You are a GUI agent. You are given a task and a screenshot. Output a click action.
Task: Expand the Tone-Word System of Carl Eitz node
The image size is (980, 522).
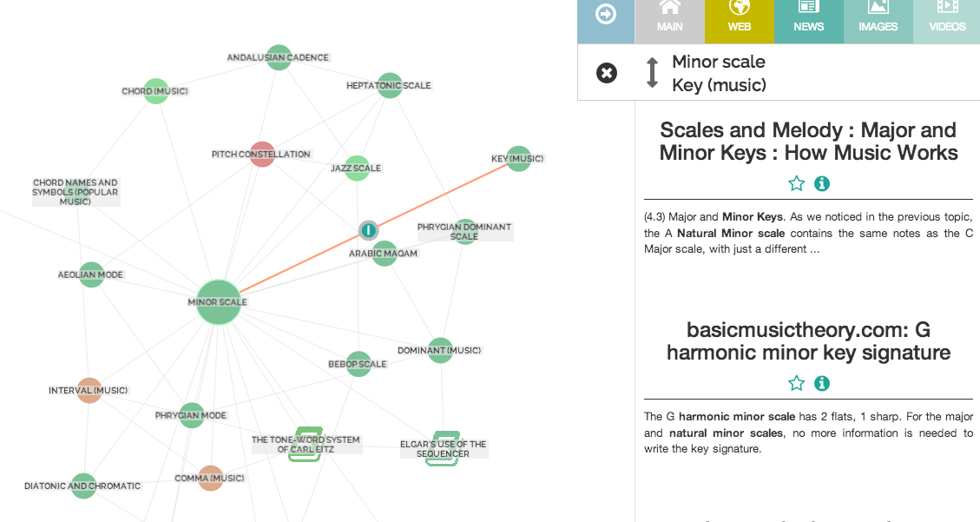tap(306, 444)
